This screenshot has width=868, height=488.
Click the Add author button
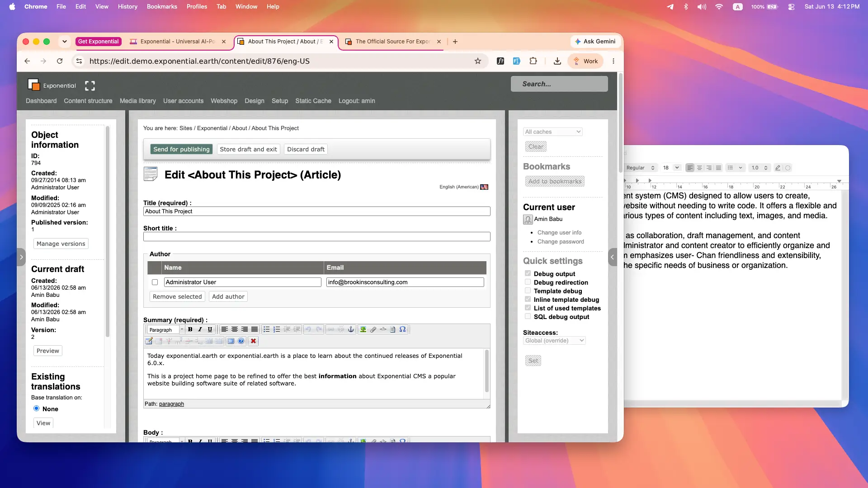tap(228, 297)
